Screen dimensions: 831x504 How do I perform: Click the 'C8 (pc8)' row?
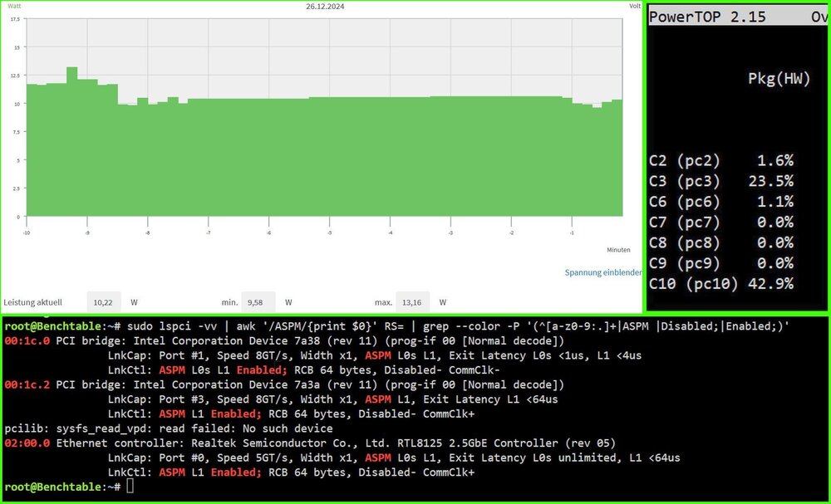point(721,243)
